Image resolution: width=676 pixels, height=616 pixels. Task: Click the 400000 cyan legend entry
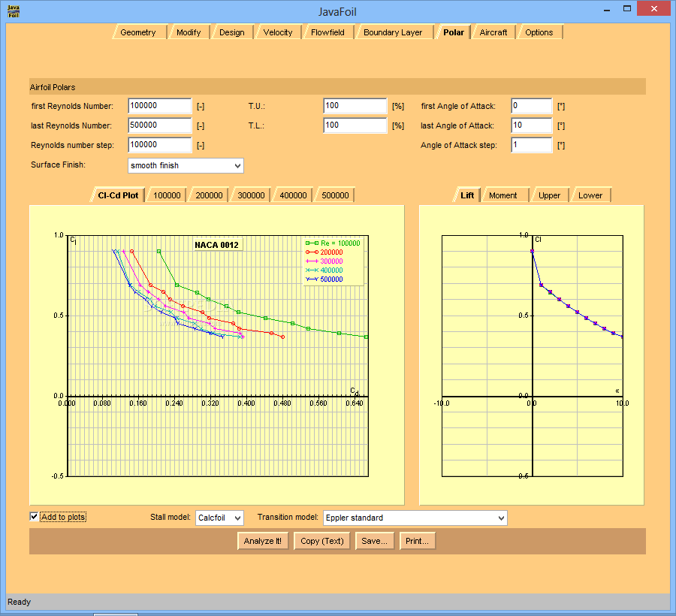click(x=324, y=270)
